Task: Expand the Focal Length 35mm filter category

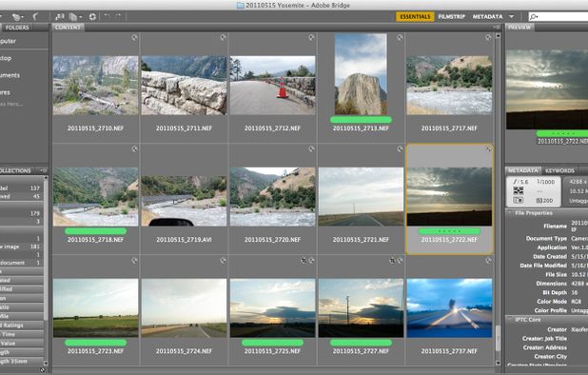Action: [x=22, y=361]
